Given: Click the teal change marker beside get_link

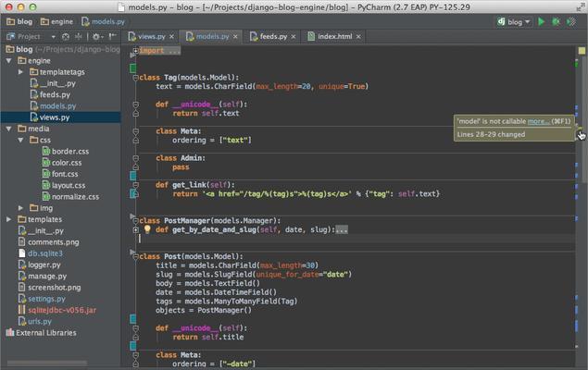Looking at the screenshot, I should point(132,193).
